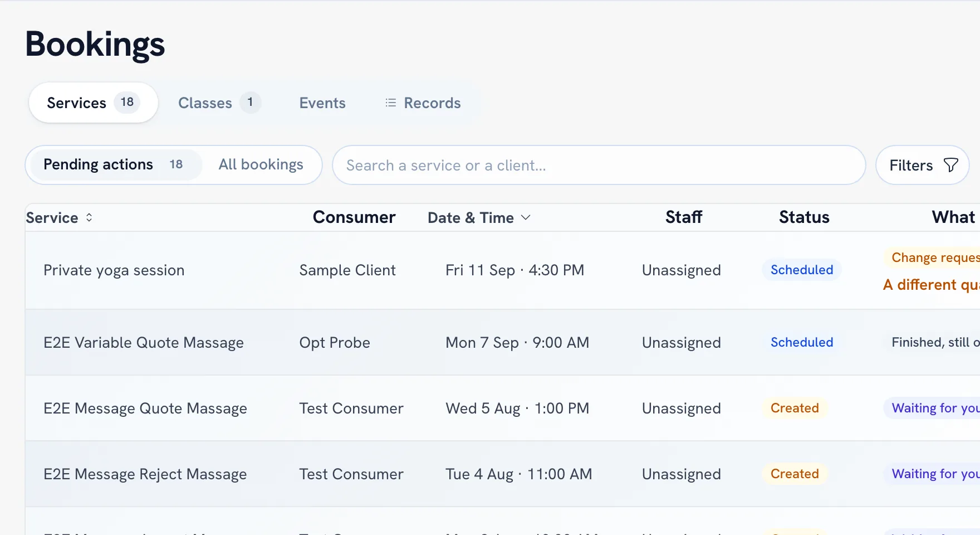Click Wed 5 Aug 1:00 PM date

517,408
